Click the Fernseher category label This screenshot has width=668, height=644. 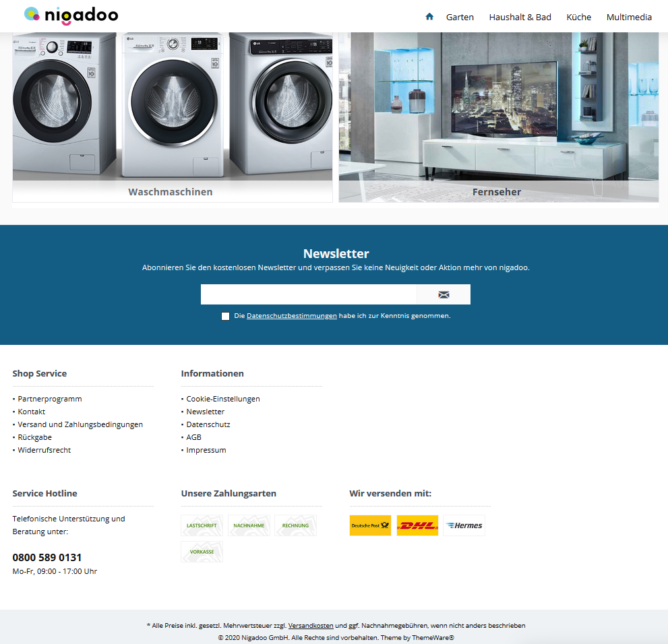click(x=497, y=192)
